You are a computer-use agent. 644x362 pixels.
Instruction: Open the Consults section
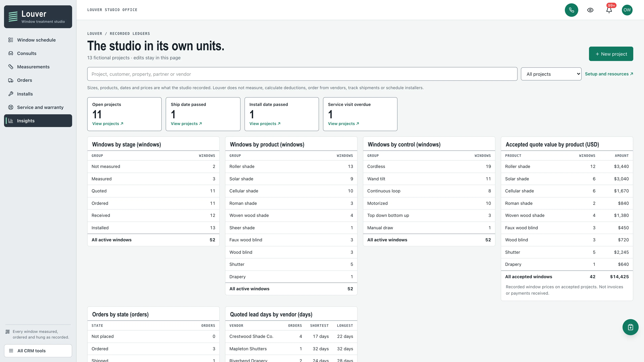pos(38,53)
